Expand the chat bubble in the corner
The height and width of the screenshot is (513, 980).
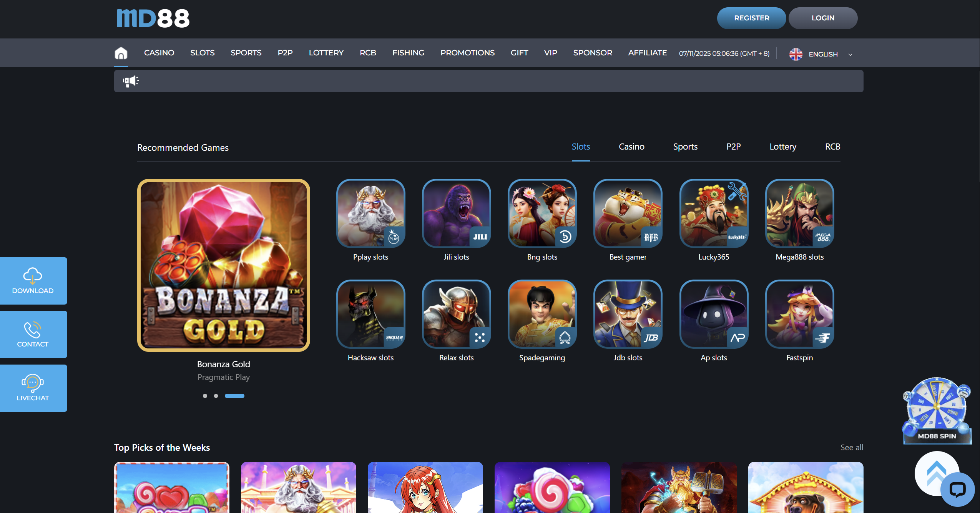point(958,489)
